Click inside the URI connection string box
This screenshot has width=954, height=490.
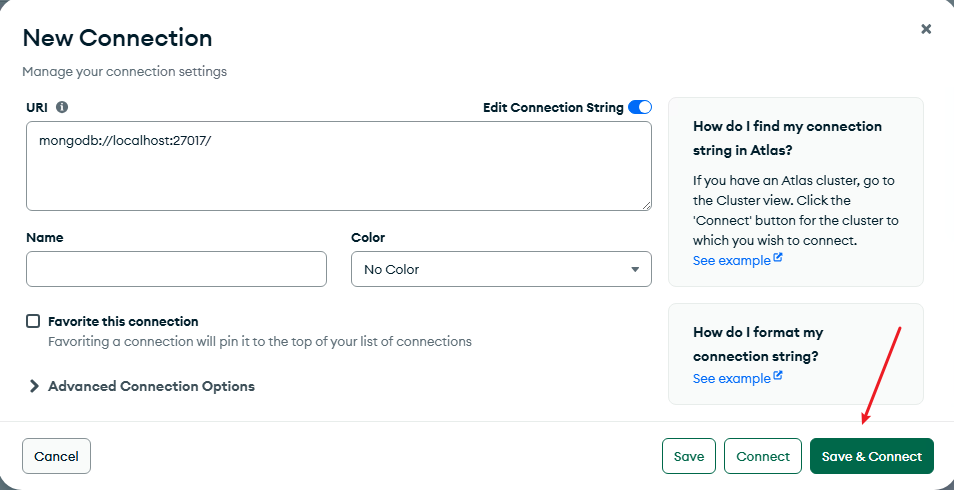pos(338,166)
